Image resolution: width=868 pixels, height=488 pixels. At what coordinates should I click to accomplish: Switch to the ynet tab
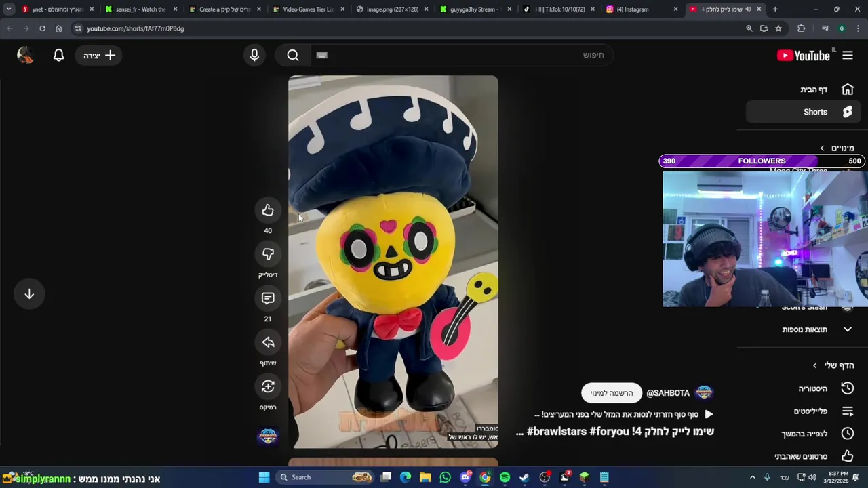57,9
